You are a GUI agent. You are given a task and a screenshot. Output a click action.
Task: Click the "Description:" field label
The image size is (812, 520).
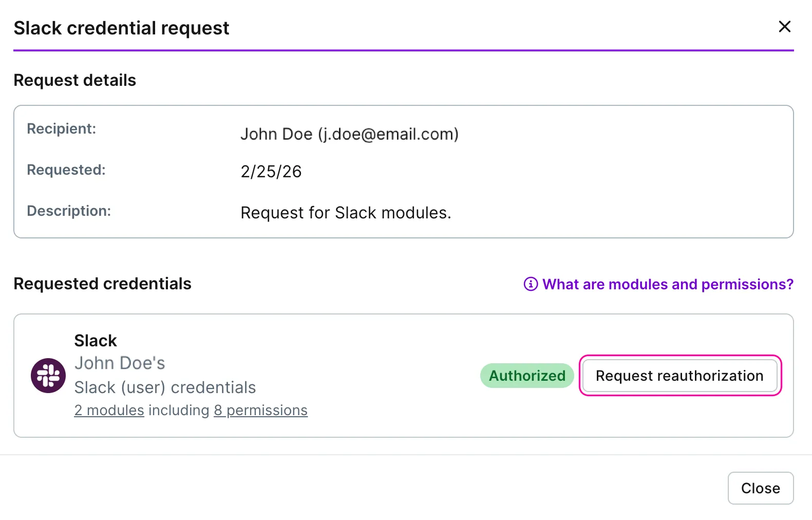[69, 211]
